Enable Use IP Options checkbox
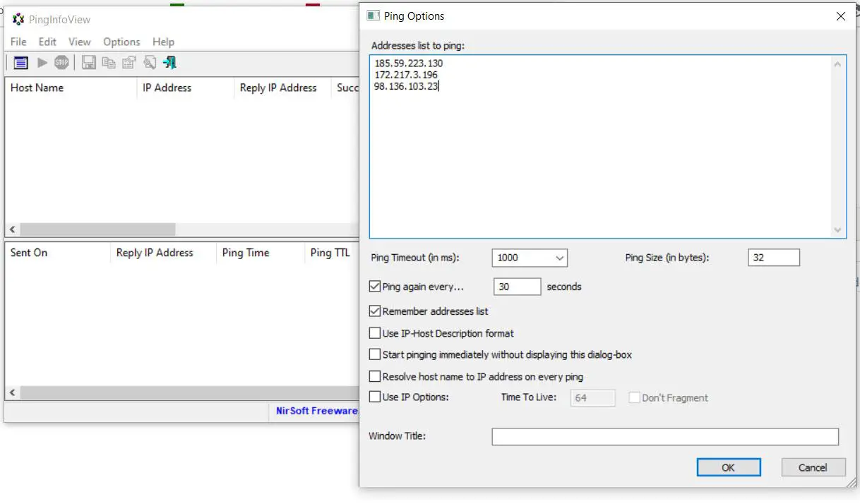This screenshot has height=504, width=860. pos(375,397)
